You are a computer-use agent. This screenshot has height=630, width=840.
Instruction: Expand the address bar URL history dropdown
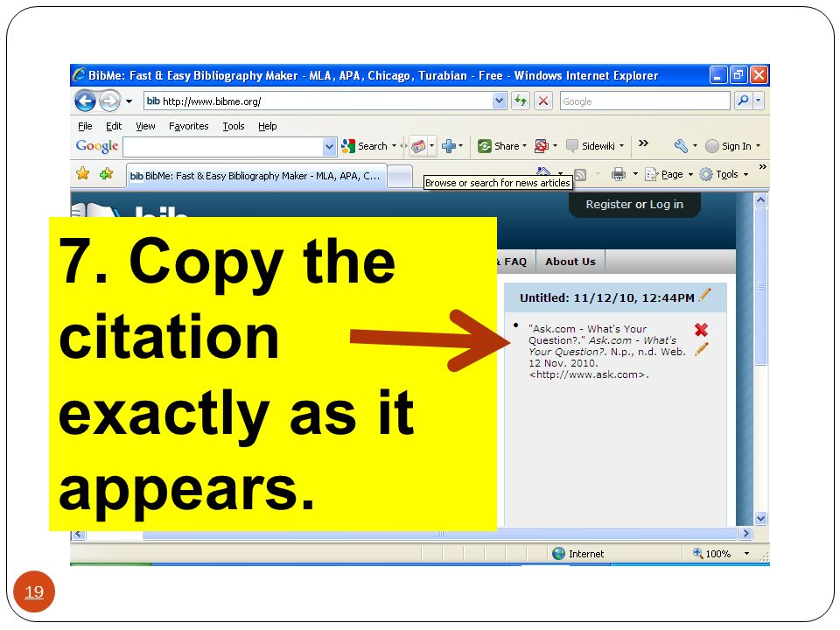tap(500, 101)
